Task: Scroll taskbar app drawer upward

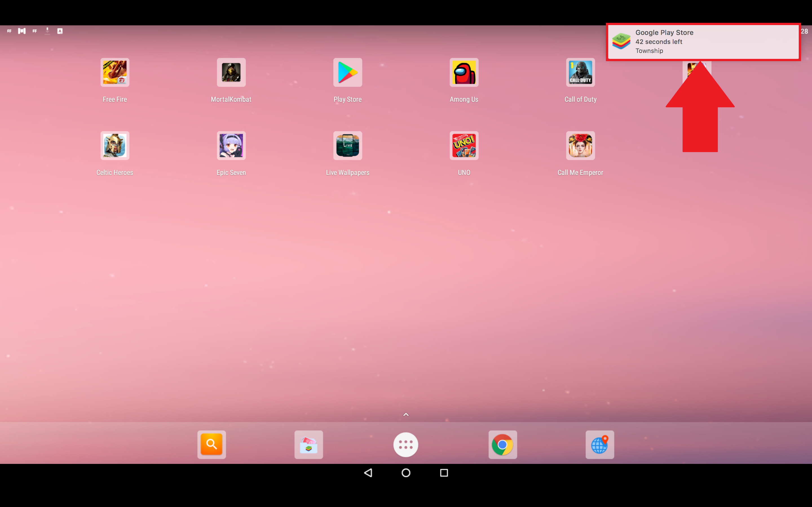Action: tap(406, 415)
